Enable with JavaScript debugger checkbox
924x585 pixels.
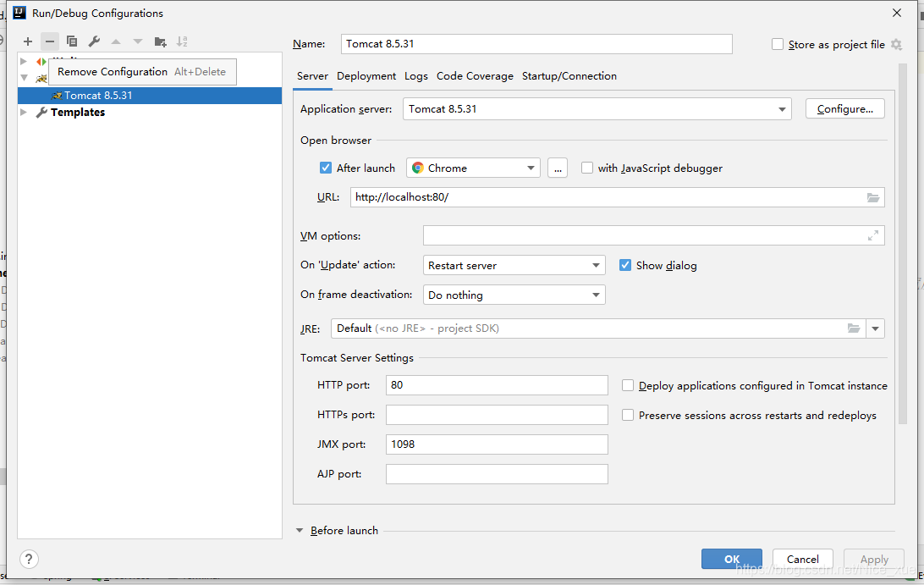click(x=587, y=168)
